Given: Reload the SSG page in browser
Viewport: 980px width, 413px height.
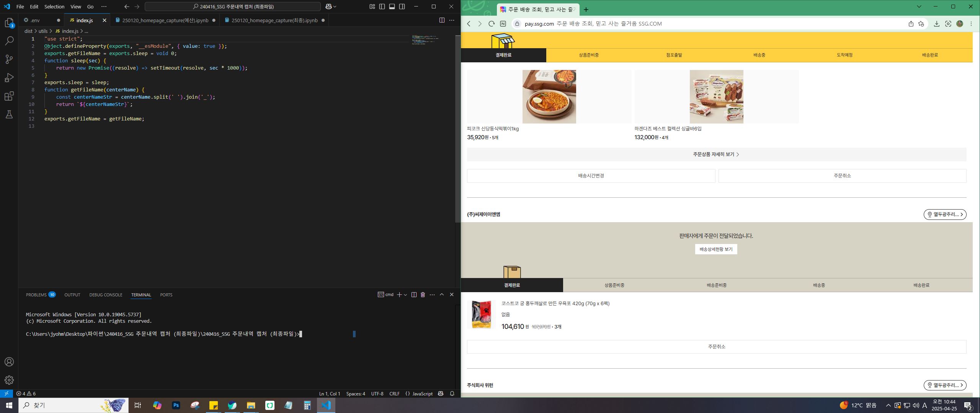Looking at the screenshot, I should coord(492,24).
